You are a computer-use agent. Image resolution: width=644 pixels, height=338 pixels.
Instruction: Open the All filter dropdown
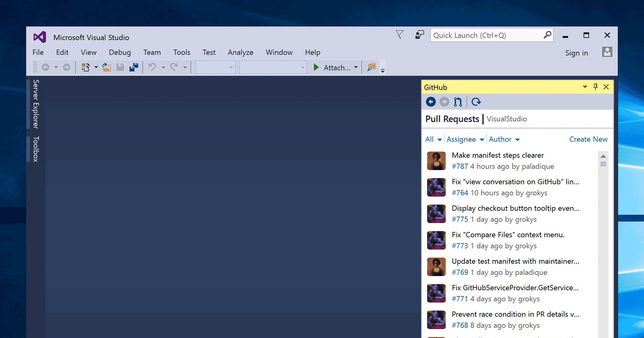(x=433, y=139)
